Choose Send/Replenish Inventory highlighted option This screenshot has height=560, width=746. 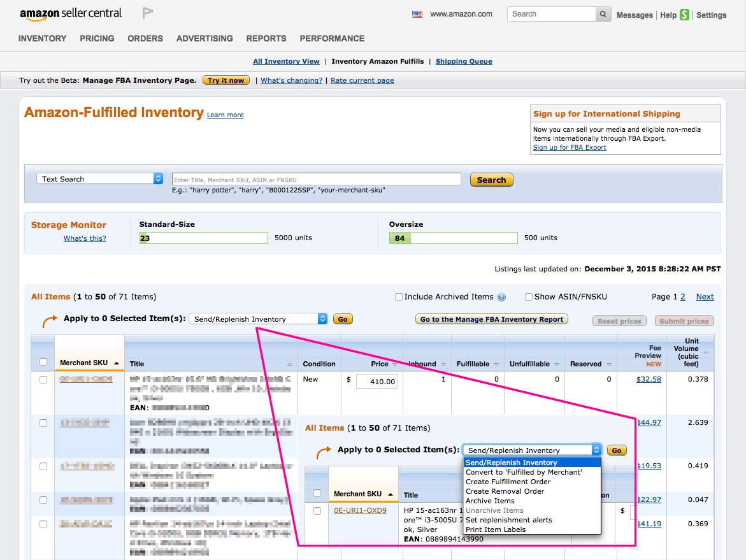point(532,463)
